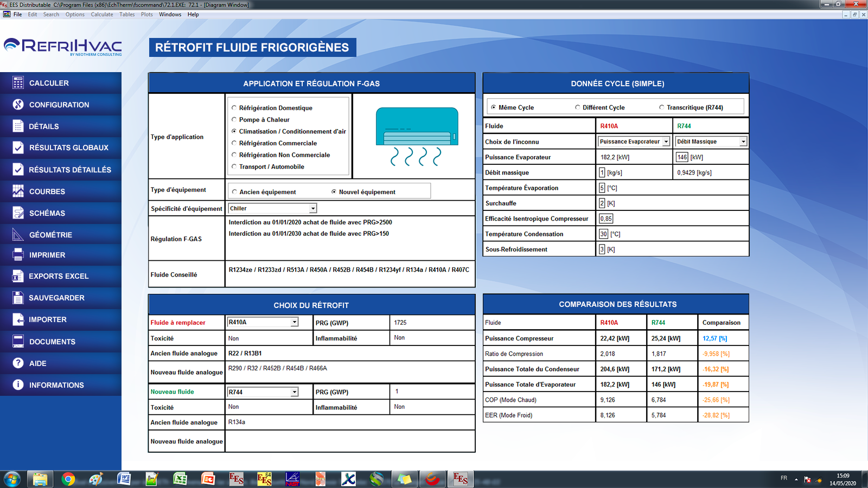The width and height of the screenshot is (868, 488).
Task: Open Paint from the taskbar
Action: tap(96, 479)
